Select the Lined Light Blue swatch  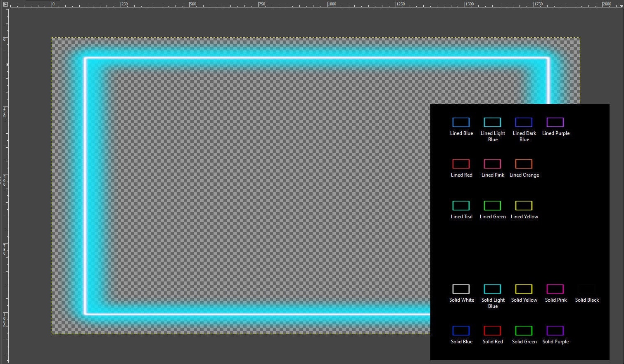point(493,122)
